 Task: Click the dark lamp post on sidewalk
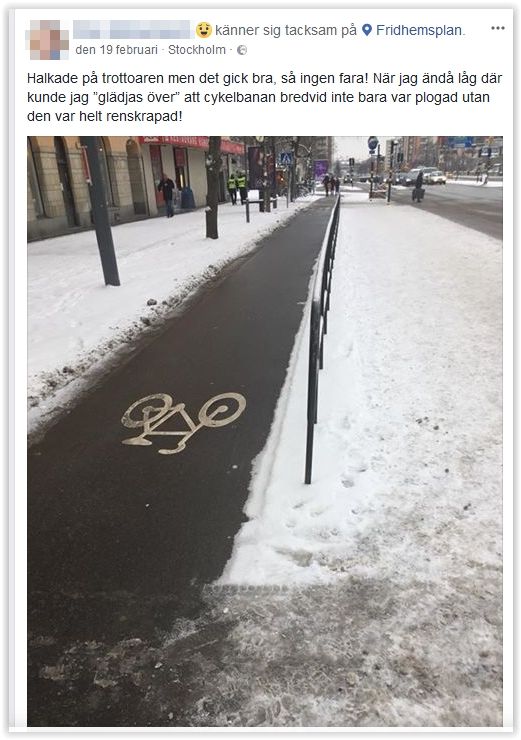tap(100, 211)
